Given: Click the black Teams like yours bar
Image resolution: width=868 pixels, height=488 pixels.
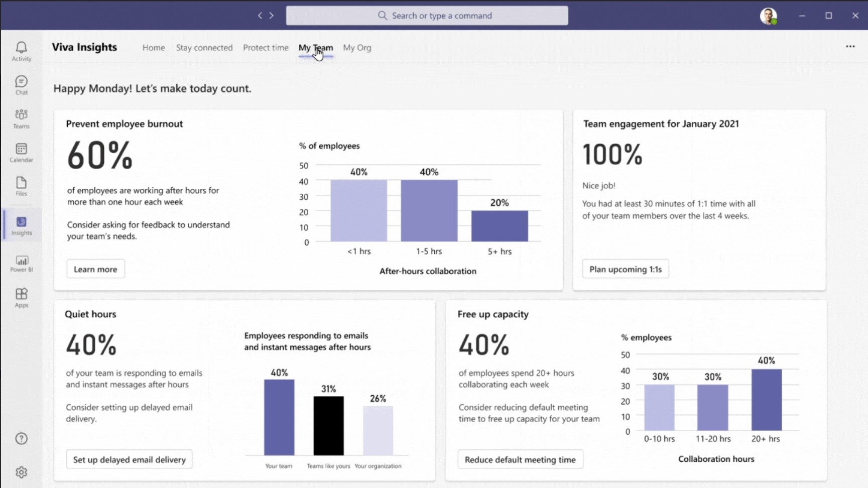Looking at the screenshot, I should tap(329, 426).
